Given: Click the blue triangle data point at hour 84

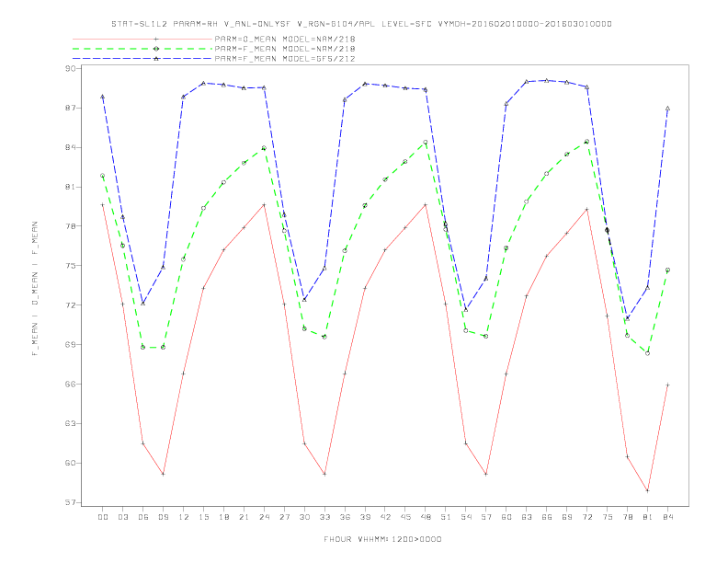Looking at the screenshot, I should tap(667, 109).
